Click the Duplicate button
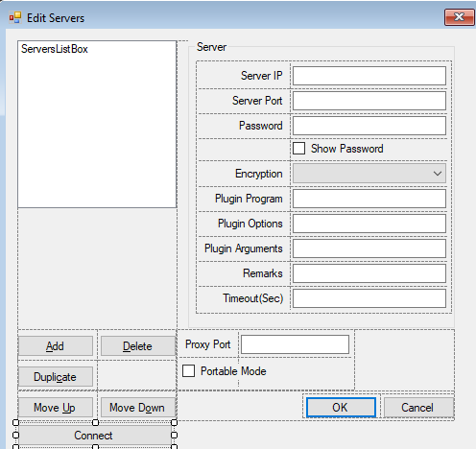 click(x=56, y=377)
